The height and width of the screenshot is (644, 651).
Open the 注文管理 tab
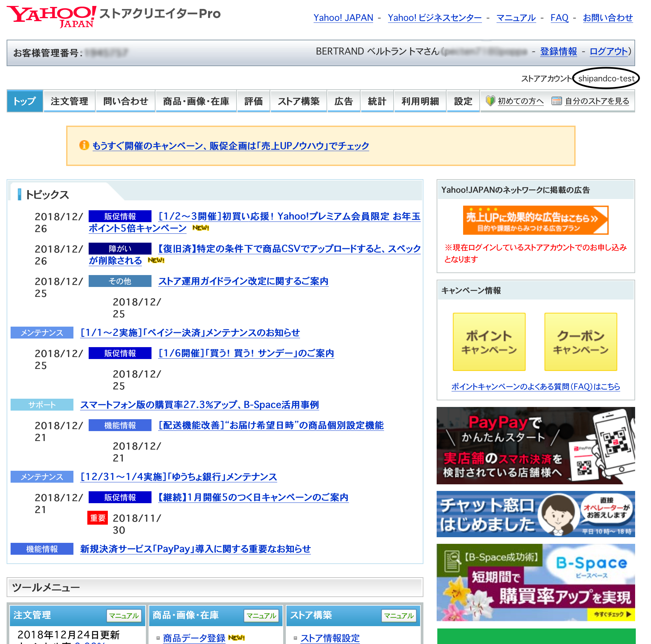(x=69, y=101)
